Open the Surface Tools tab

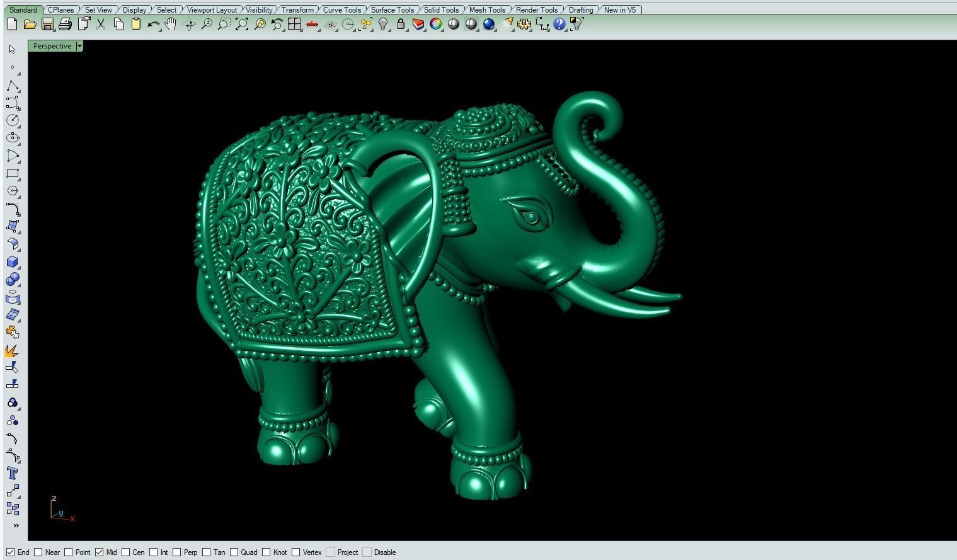(x=393, y=10)
